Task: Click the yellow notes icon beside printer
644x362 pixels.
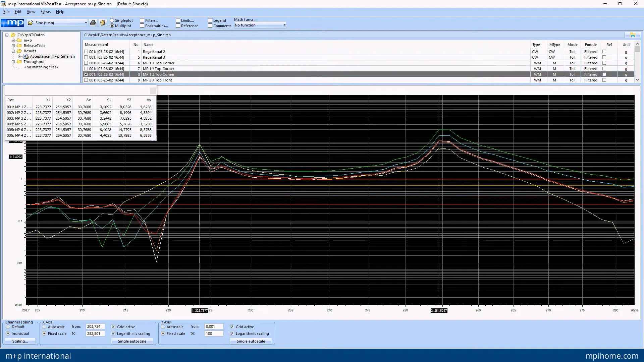Action: [103, 23]
